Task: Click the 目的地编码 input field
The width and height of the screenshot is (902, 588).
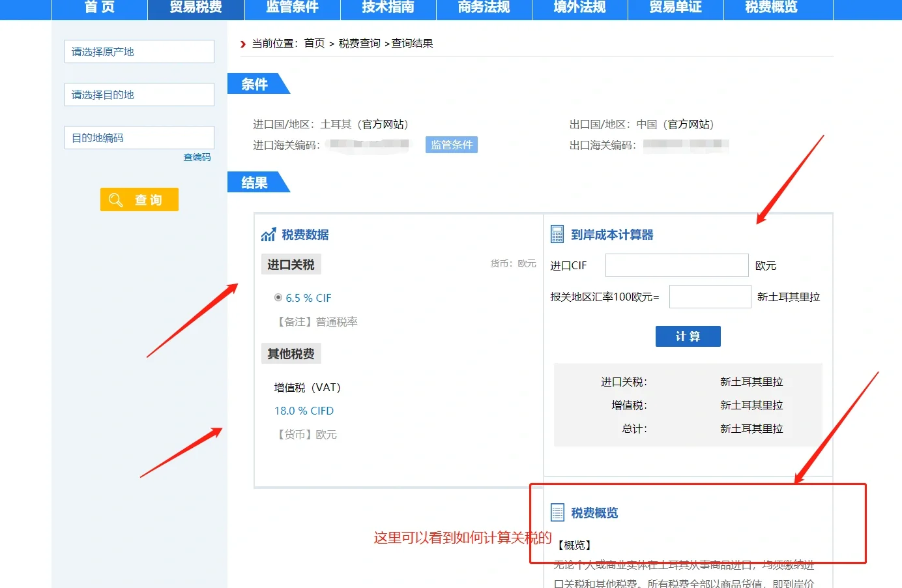Action: pos(139,138)
